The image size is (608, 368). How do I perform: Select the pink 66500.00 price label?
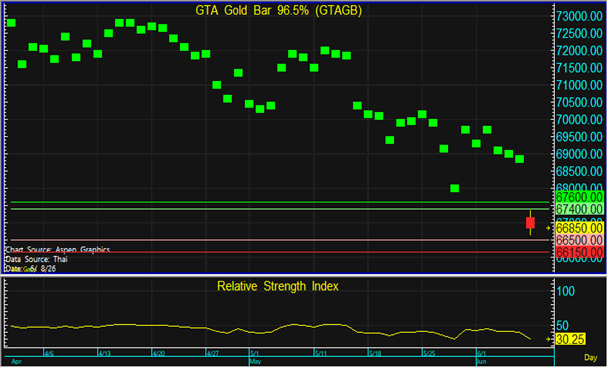point(579,240)
